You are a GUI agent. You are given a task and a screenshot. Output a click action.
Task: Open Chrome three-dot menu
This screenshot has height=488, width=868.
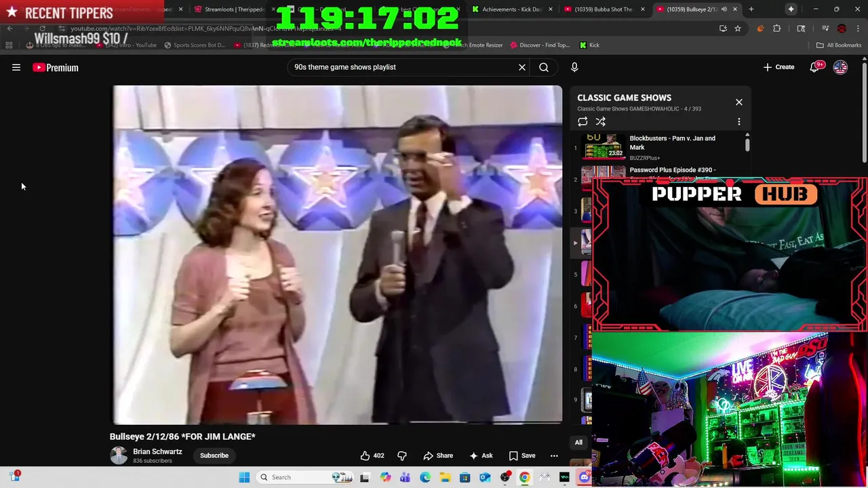(858, 28)
